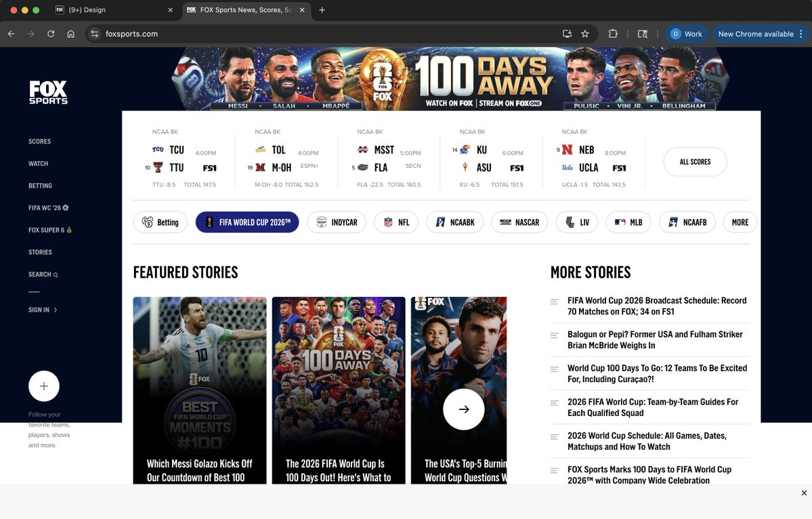Image resolution: width=812 pixels, height=519 pixels.
Task: Expand Sign In in the sidebar
Action: pos(43,310)
